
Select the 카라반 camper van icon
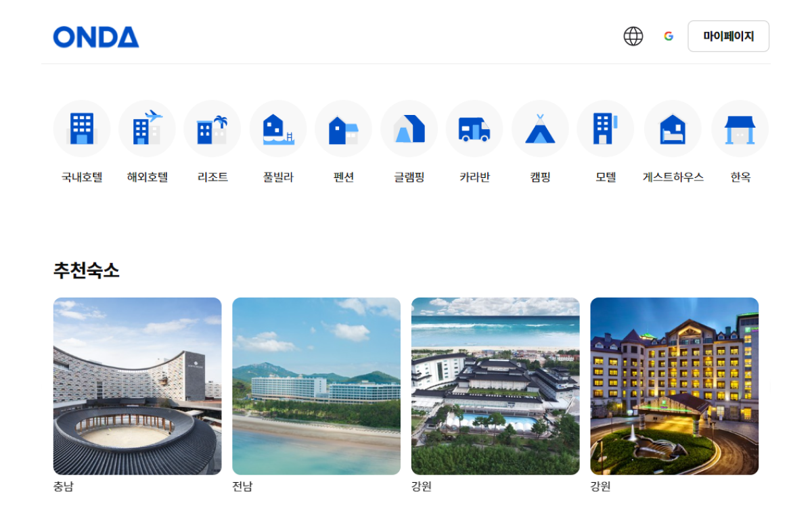474,128
